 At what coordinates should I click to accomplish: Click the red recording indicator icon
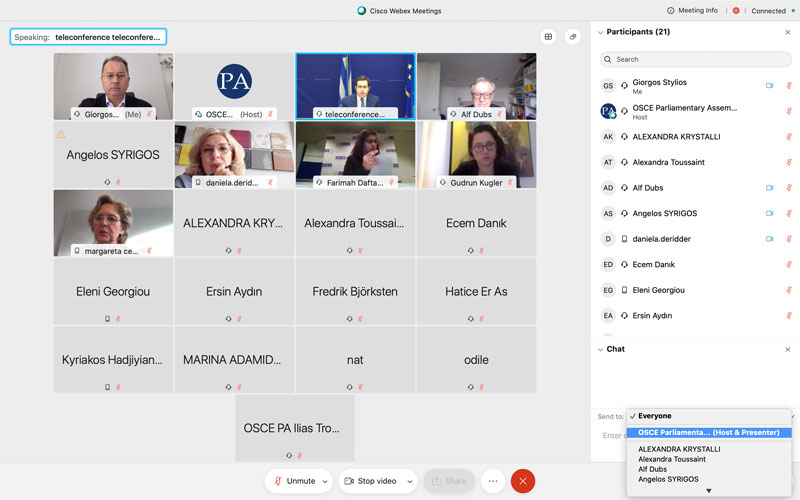click(736, 10)
